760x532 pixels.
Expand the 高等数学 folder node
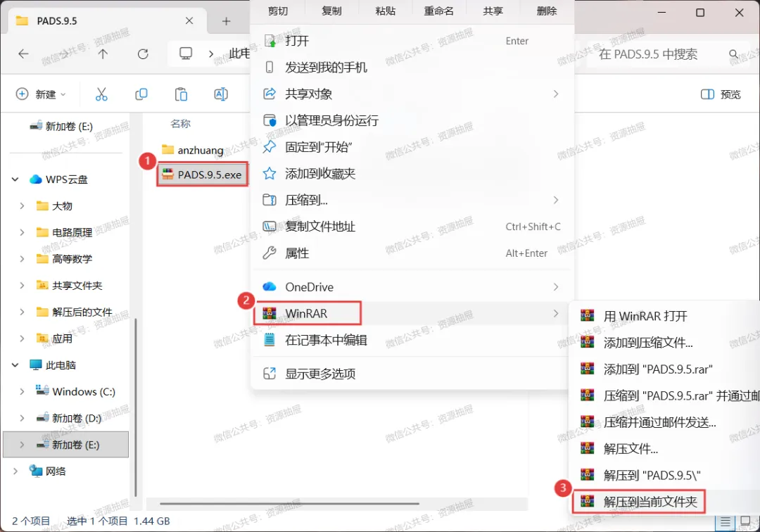22,259
